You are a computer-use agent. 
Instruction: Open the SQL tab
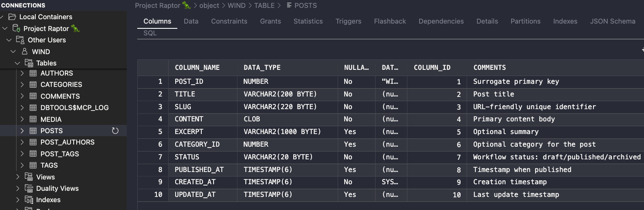click(150, 33)
